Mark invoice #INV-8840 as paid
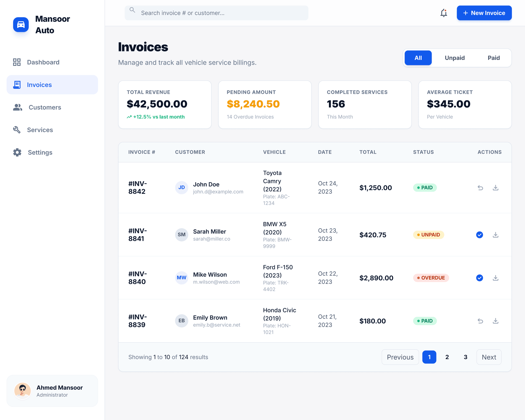The height and width of the screenshot is (420, 525). [479, 278]
